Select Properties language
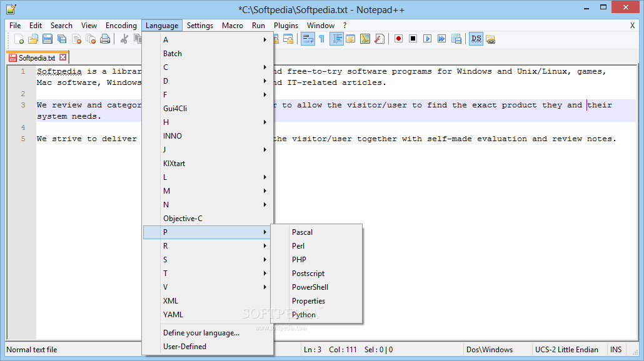The height and width of the screenshot is (361, 644). pos(316,300)
